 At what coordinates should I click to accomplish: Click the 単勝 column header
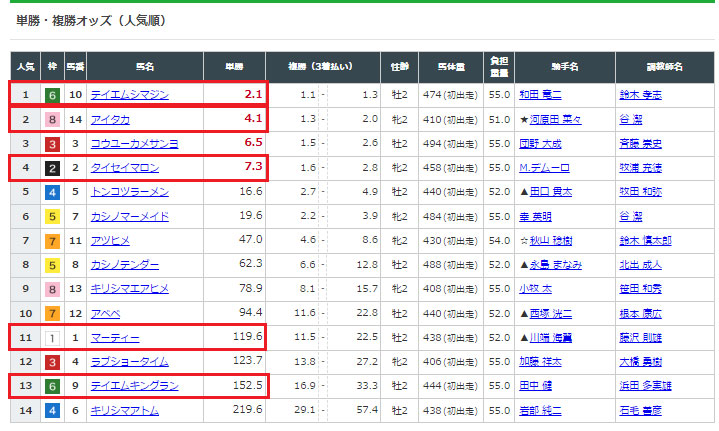pos(233,66)
